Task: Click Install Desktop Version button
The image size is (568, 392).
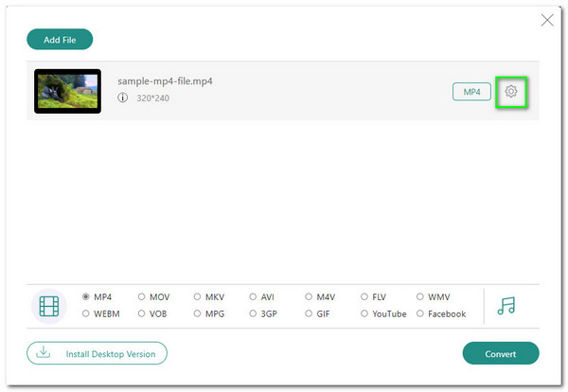Action: [97, 353]
